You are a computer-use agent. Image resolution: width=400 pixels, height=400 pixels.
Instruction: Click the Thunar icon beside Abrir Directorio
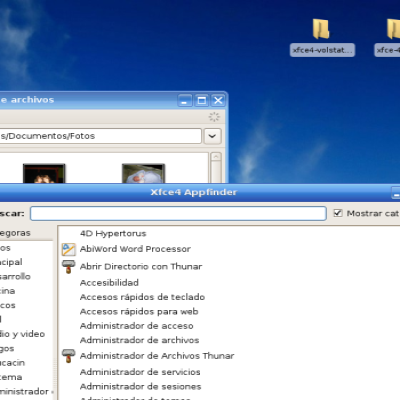[69, 267]
